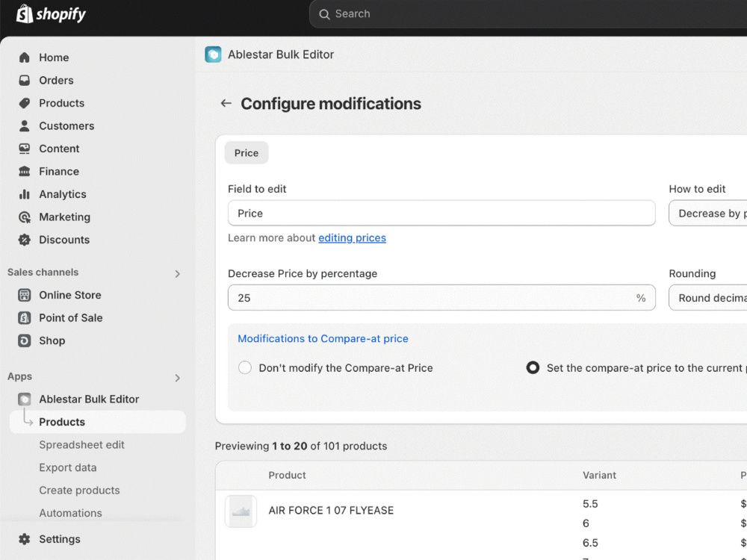Open Home via house icon

coord(25,57)
